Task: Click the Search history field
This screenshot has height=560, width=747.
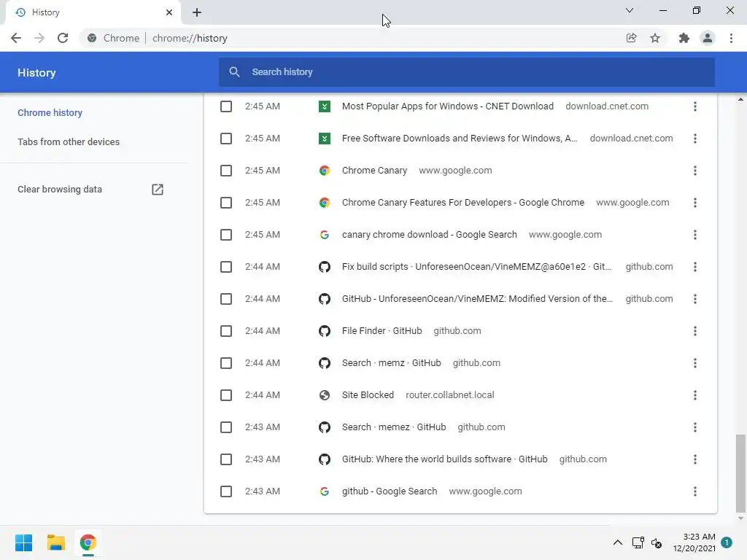Action: coord(466,72)
